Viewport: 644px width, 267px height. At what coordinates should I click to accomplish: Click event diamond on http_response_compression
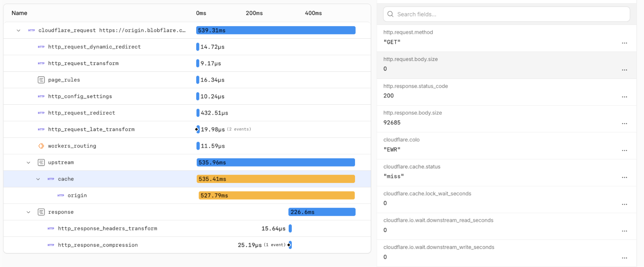(289, 245)
